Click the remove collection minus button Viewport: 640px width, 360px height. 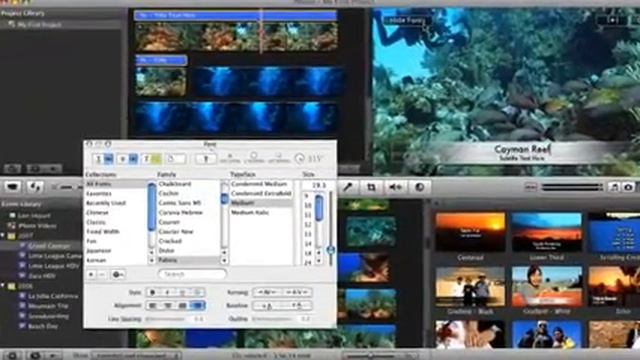(x=102, y=274)
